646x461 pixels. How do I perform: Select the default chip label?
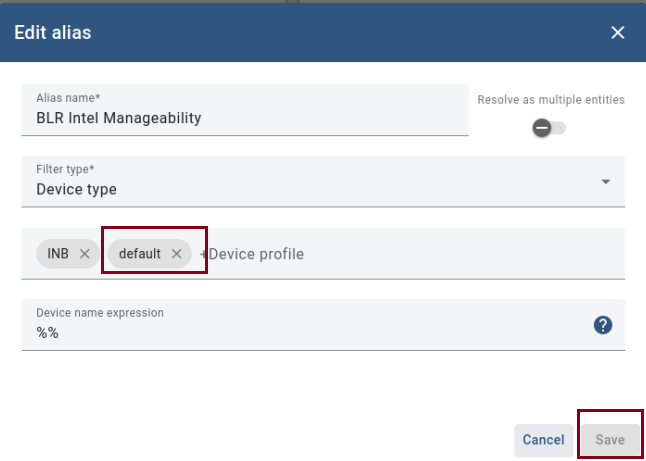pyautogui.click(x=139, y=254)
